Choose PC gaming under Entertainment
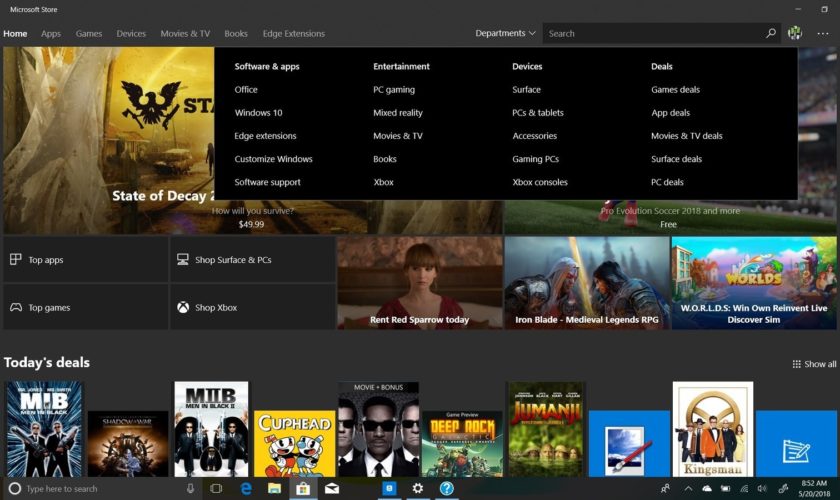Image resolution: width=840 pixels, height=500 pixels. coord(394,90)
